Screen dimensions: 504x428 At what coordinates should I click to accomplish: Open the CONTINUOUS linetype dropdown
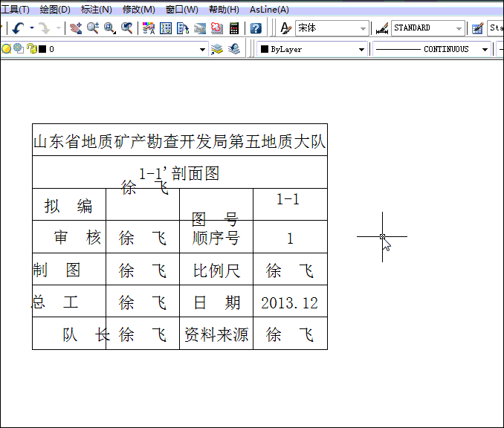[485, 49]
